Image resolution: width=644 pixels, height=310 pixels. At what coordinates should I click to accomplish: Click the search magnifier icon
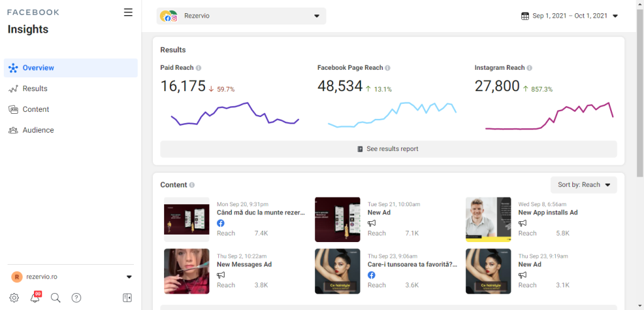pyautogui.click(x=55, y=298)
